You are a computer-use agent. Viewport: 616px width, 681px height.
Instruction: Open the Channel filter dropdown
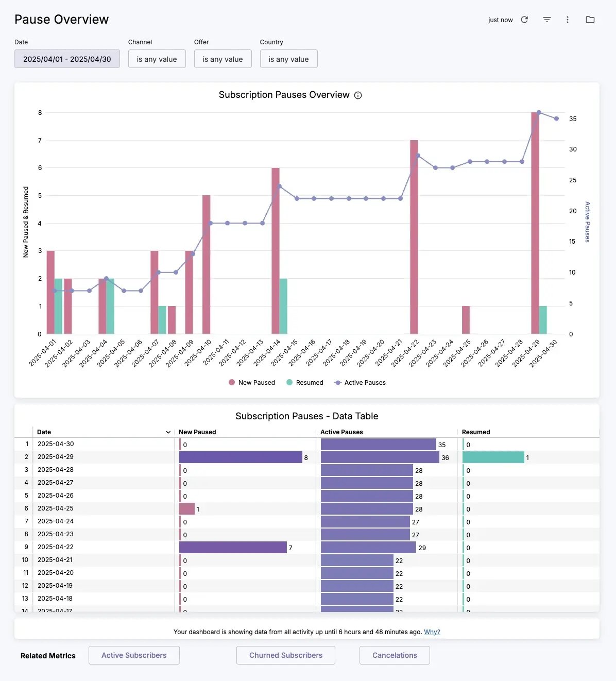(x=157, y=59)
